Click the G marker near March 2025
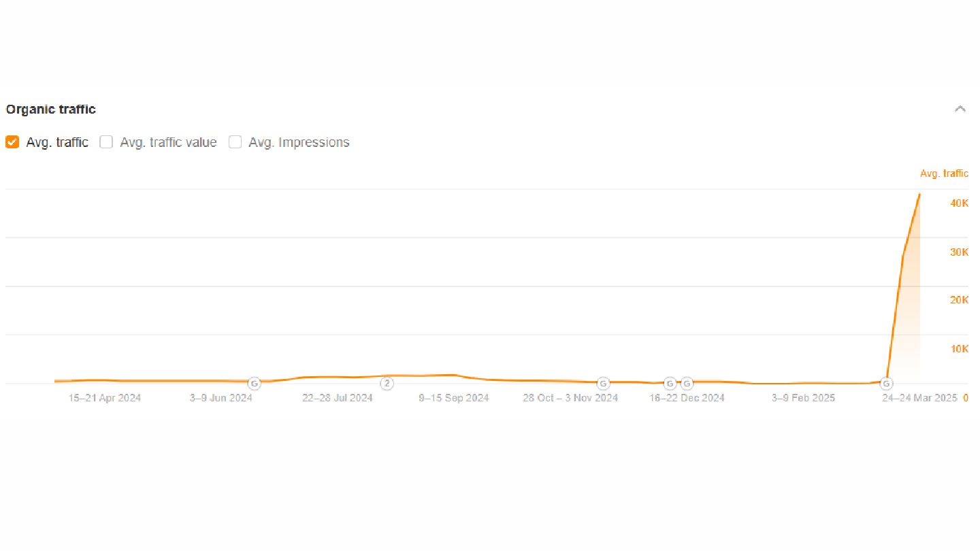 click(x=887, y=383)
